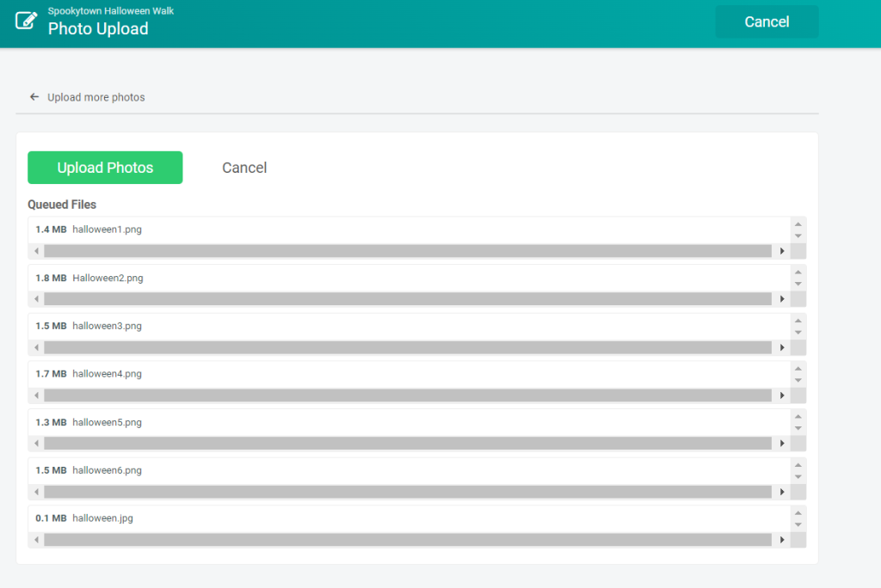Click scroll-up arrow in halloween6.png row
The width and height of the screenshot is (881, 588).
pos(798,465)
